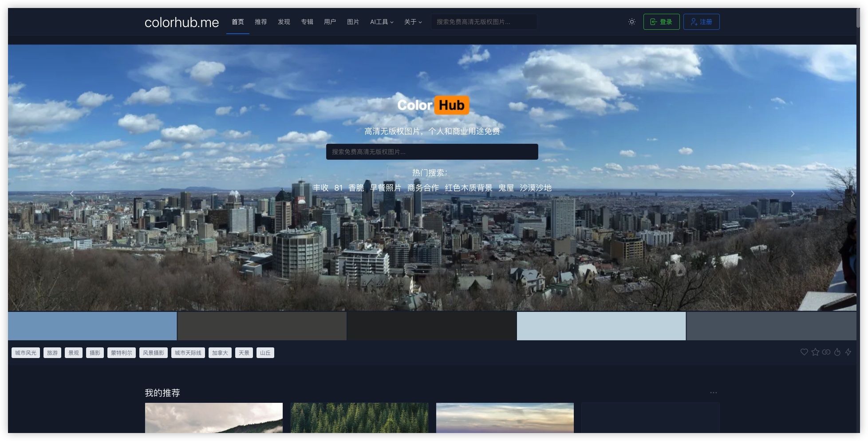
Task: Select the 蒙特利尔 tag
Action: click(x=121, y=352)
